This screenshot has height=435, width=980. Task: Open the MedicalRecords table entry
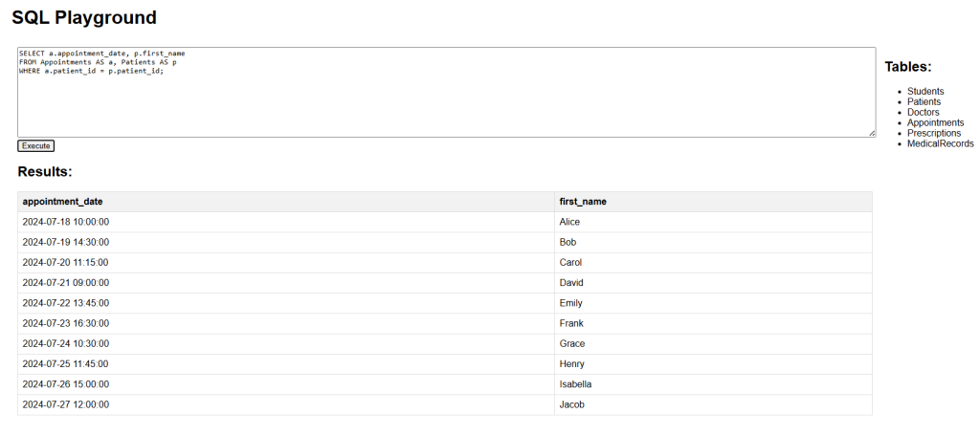[940, 143]
